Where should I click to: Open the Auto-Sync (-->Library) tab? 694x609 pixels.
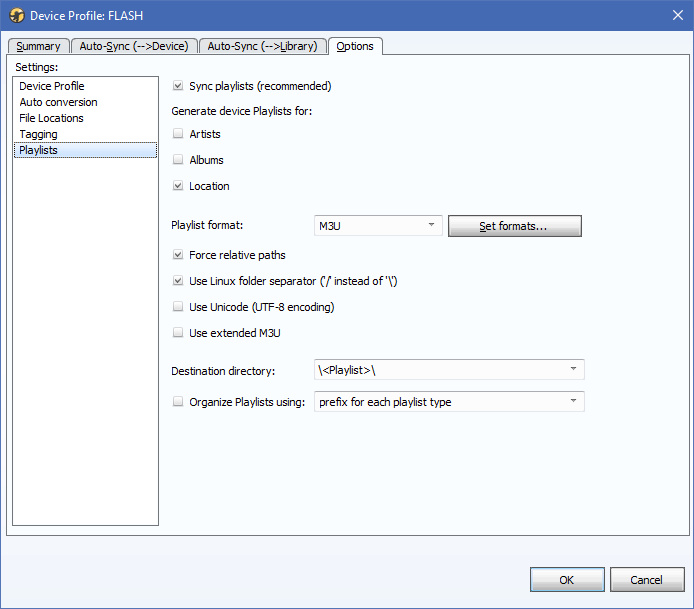(x=262, y=46)
